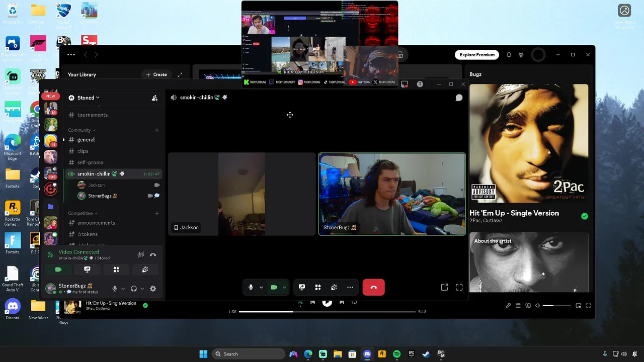Open the self-promo channel

pos(113,162)
